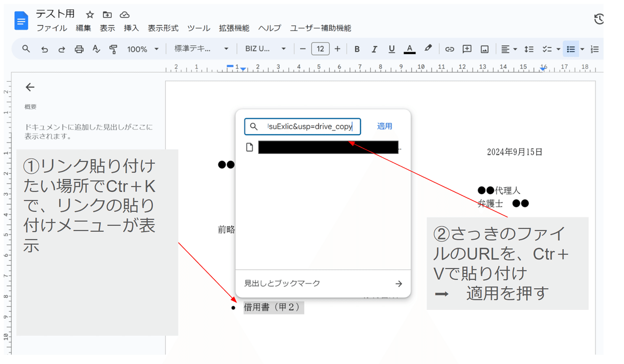Increase font size with plus

tap(337, 49)
